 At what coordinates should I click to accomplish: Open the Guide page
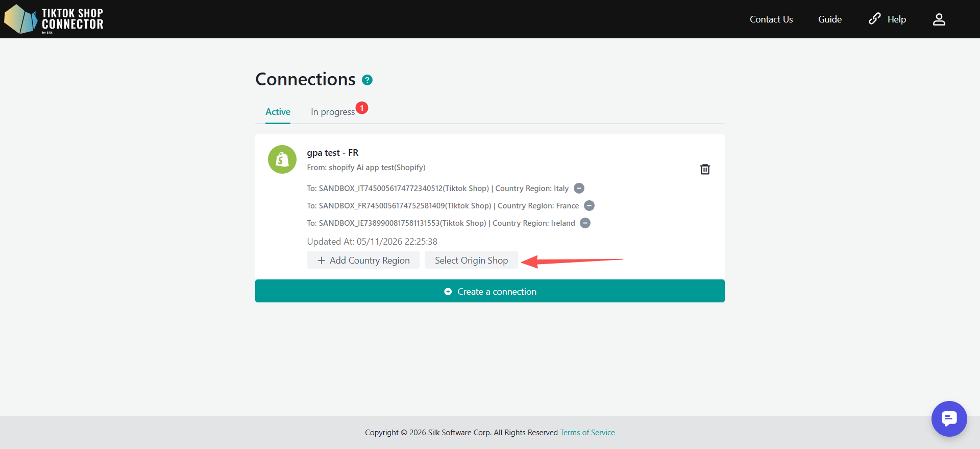(x=830, y=19)
